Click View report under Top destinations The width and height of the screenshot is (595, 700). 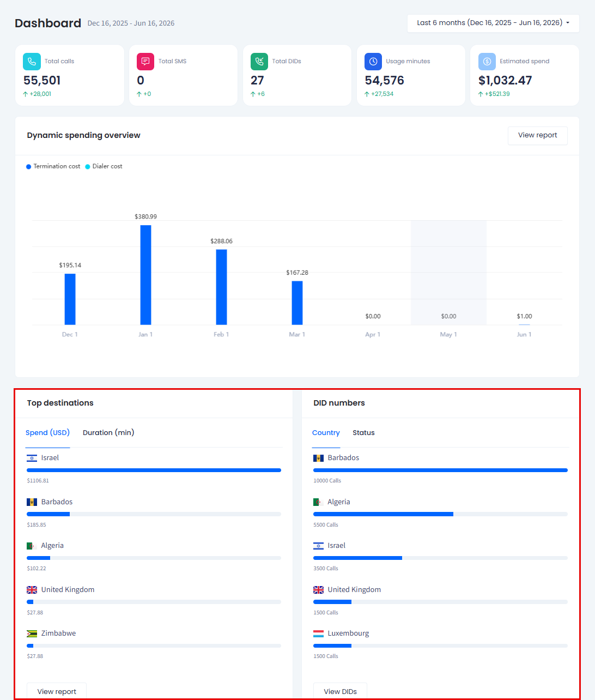(57, 691)
